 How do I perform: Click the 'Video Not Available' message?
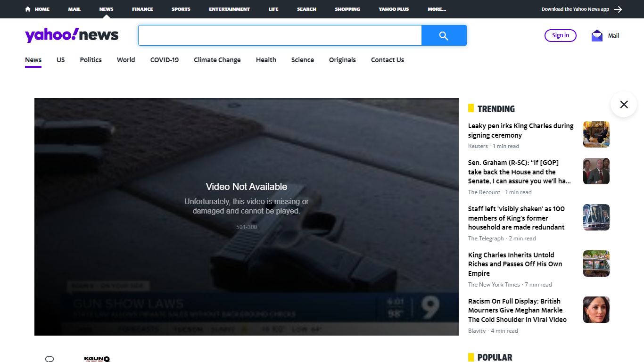point(247,187)
